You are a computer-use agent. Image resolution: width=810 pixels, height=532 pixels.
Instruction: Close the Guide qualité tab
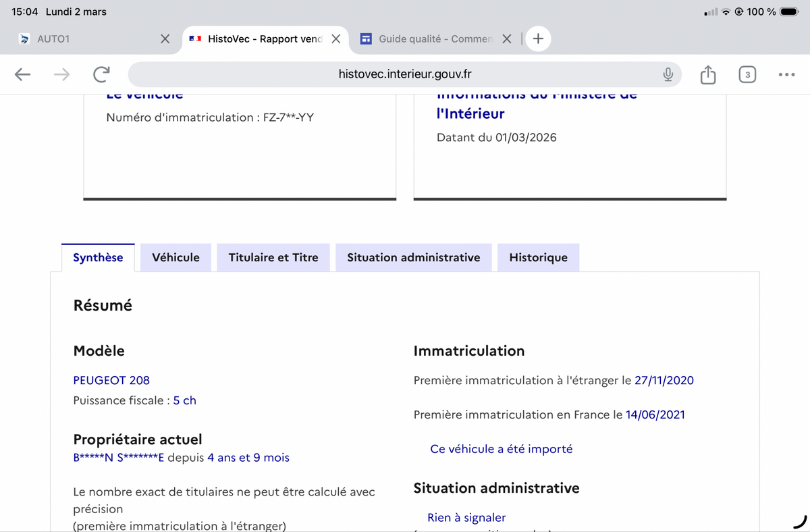(507, 39)
